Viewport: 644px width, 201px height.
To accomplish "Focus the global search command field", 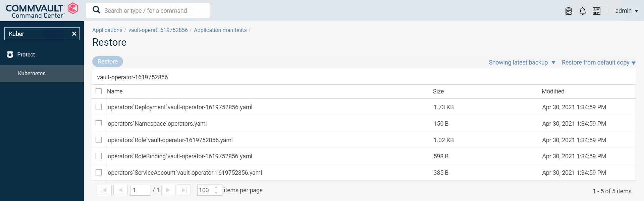I will tap(148, 11).
